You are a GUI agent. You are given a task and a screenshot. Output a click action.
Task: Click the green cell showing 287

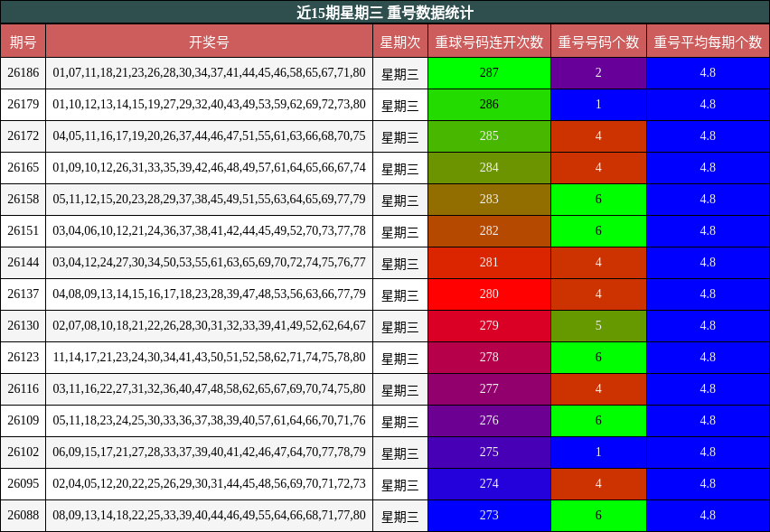(489, 72)
